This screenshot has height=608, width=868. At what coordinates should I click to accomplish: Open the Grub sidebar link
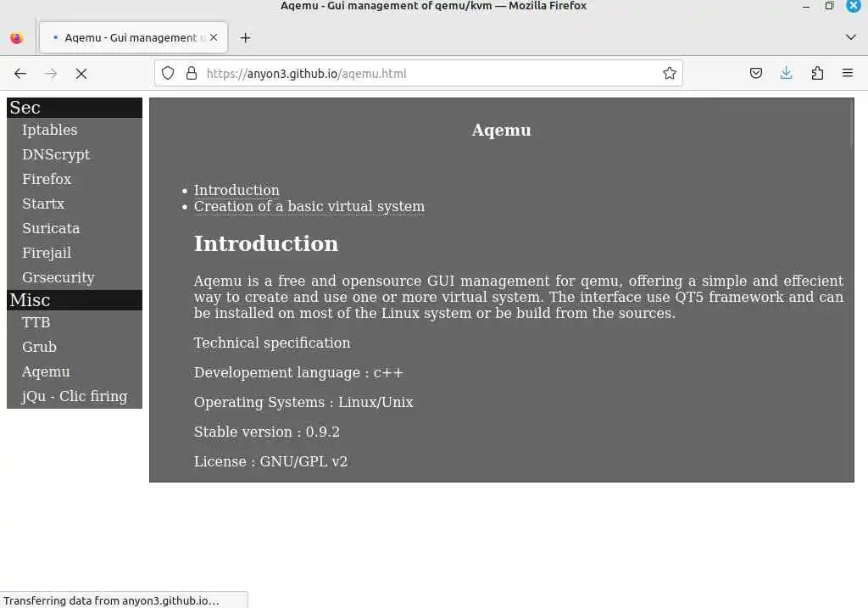39,347
